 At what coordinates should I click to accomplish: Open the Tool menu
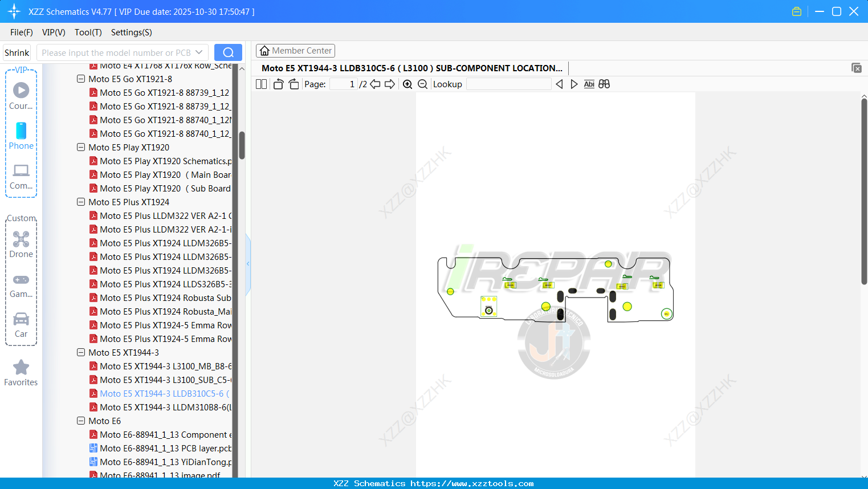tap(88, 32)
